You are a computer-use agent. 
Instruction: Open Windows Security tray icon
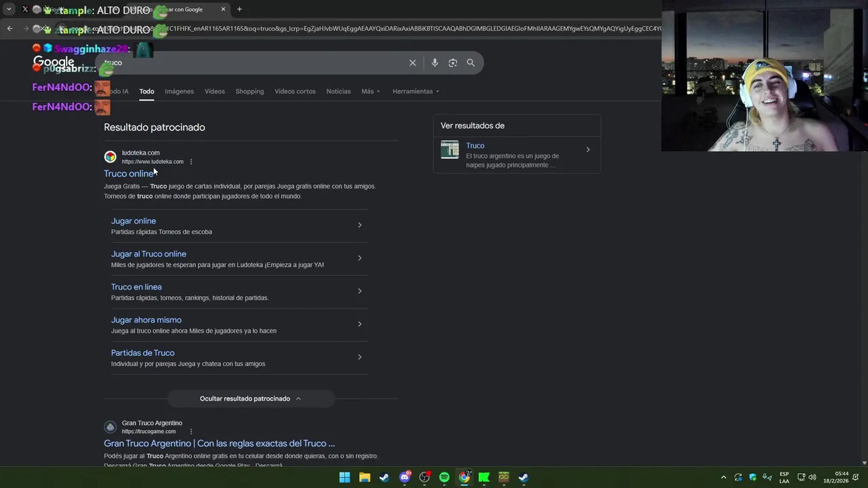tap(753, 477)
